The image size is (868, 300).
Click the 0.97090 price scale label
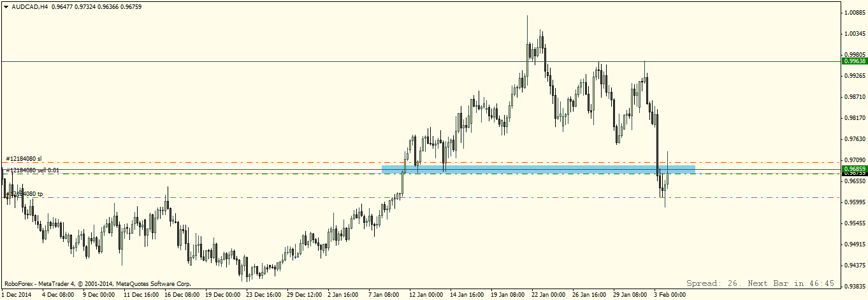tap(855, 160)
